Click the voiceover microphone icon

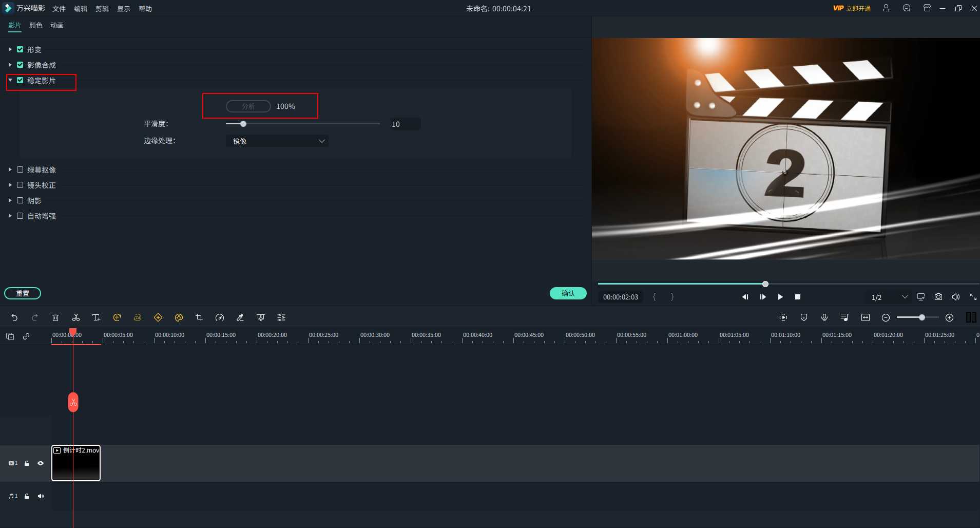click(x=824, y=317)
